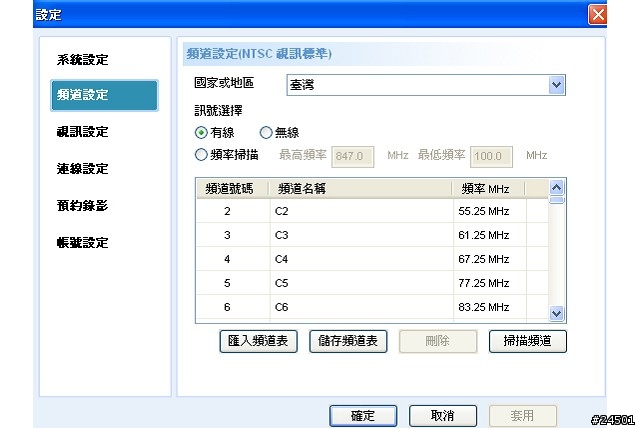Choose the 無線 signal option
Viewport: 640px width, 428px height.
click(x=266, y=133)
